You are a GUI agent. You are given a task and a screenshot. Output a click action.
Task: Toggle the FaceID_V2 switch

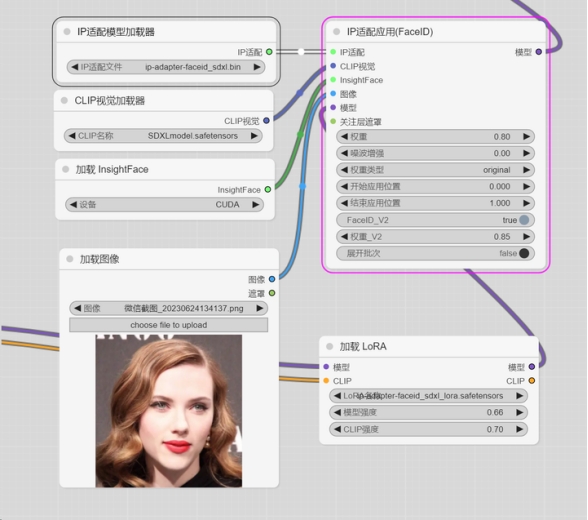point(524,220)
